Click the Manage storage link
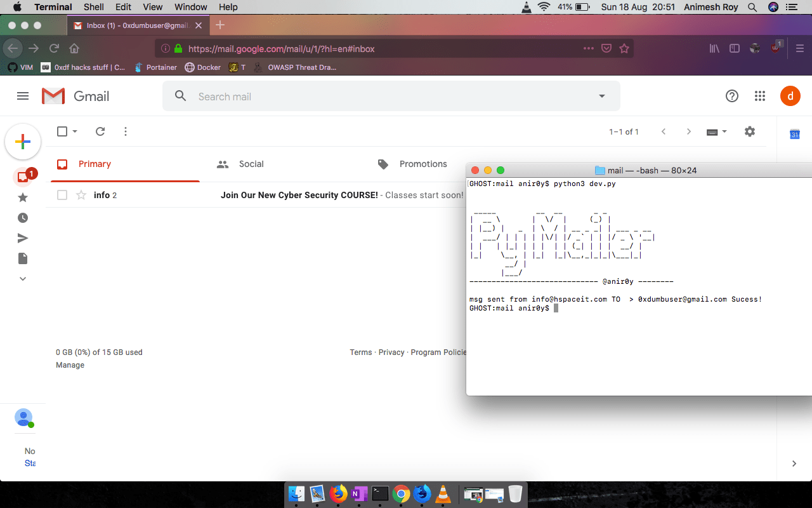Image resolution: width=812 pixels, height=508 pixels. pos(70,364)
